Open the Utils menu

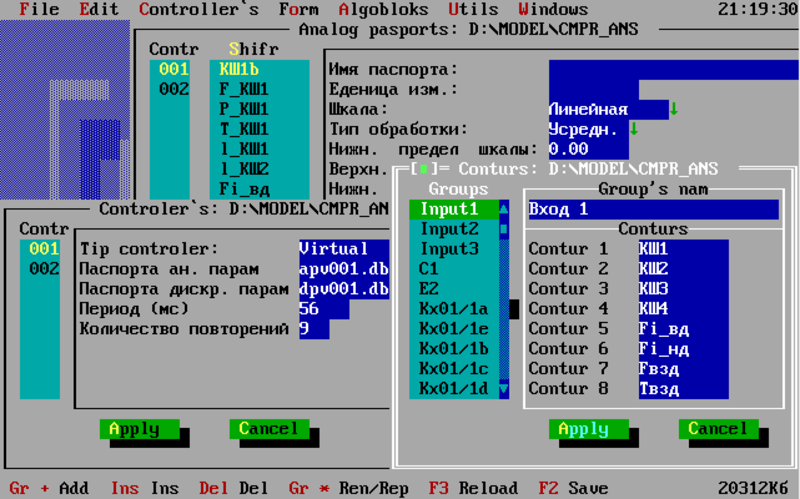[473, 9]
